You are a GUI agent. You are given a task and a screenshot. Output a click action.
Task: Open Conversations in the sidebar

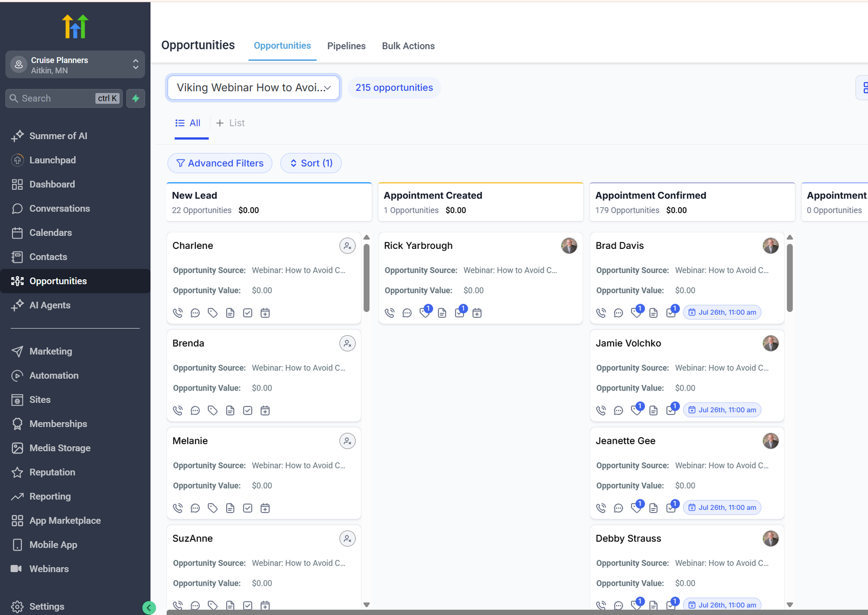pyautogui.click(x=75, y=208)
